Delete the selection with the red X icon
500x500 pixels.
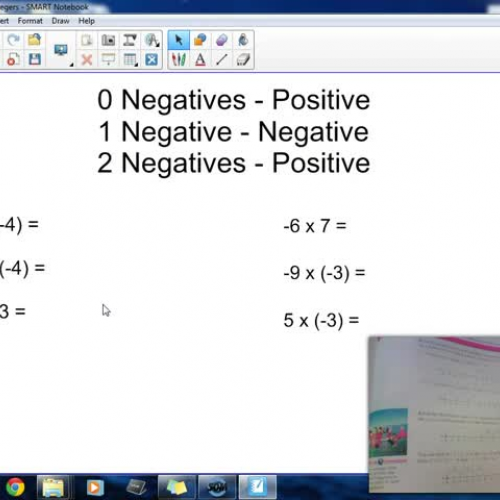point(87,60)
